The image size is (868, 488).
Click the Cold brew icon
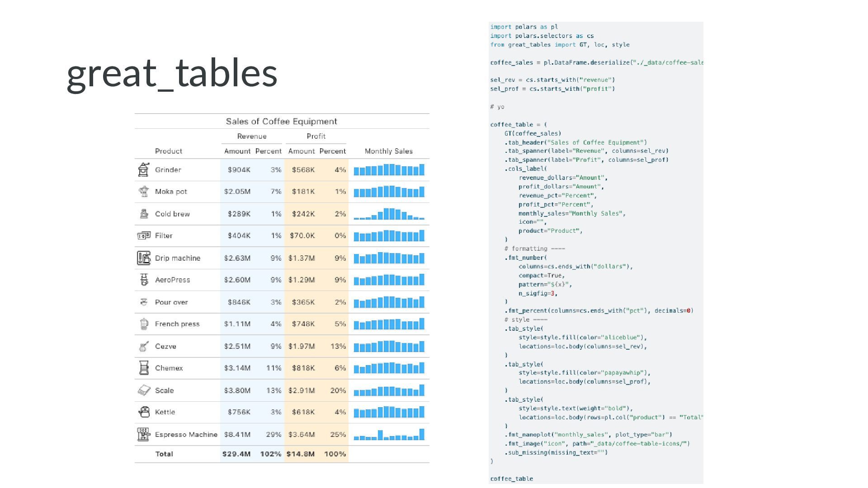(x=144, y=214)
